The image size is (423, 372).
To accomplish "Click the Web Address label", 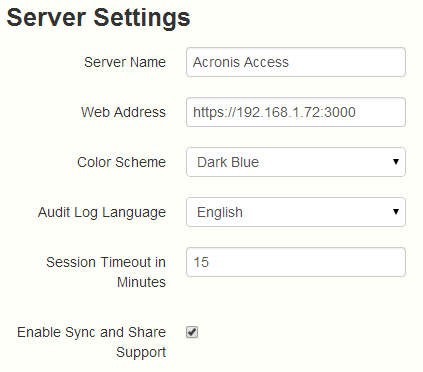I will [x=123, y=112].
